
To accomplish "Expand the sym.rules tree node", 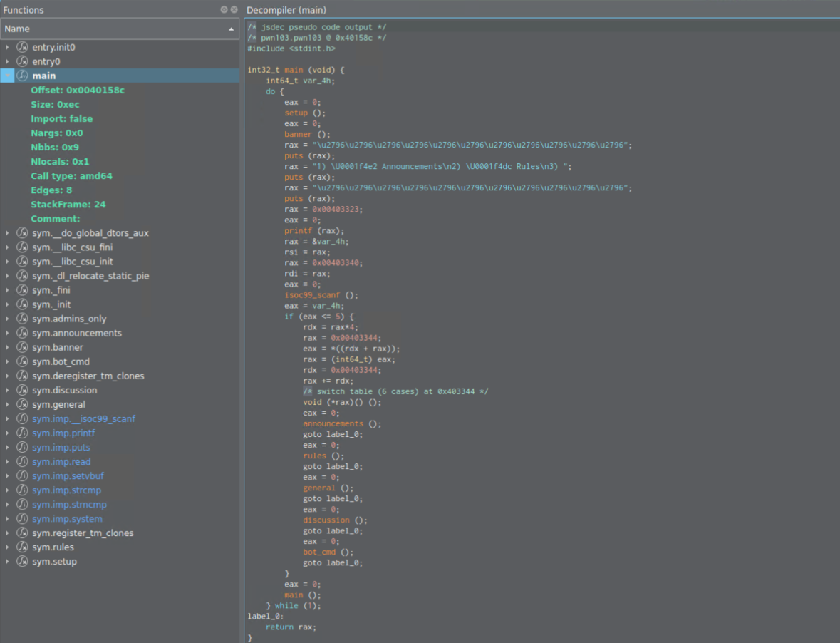I will tap(7, 547).
